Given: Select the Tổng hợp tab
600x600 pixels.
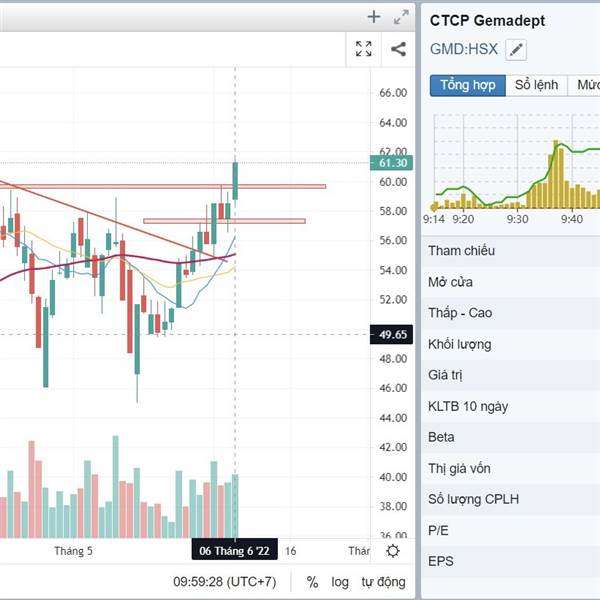Looking at the screenshot, I should pyautogui.click(x=467, y=85).
